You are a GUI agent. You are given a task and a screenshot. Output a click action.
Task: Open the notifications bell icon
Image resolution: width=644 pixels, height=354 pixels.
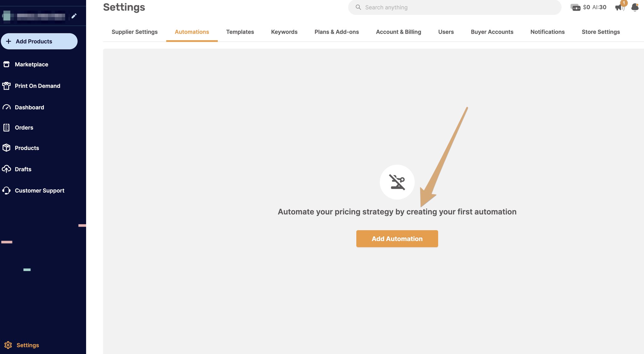coord(635,7)
